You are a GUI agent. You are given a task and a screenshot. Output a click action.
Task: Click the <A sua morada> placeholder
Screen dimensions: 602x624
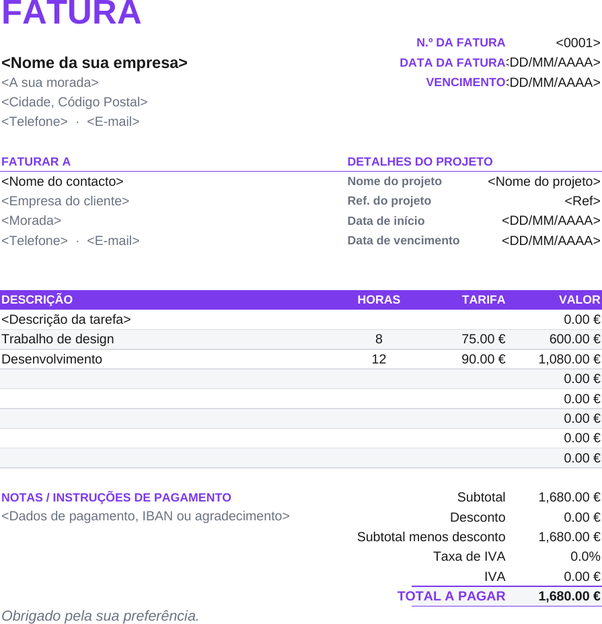point(50,82)
